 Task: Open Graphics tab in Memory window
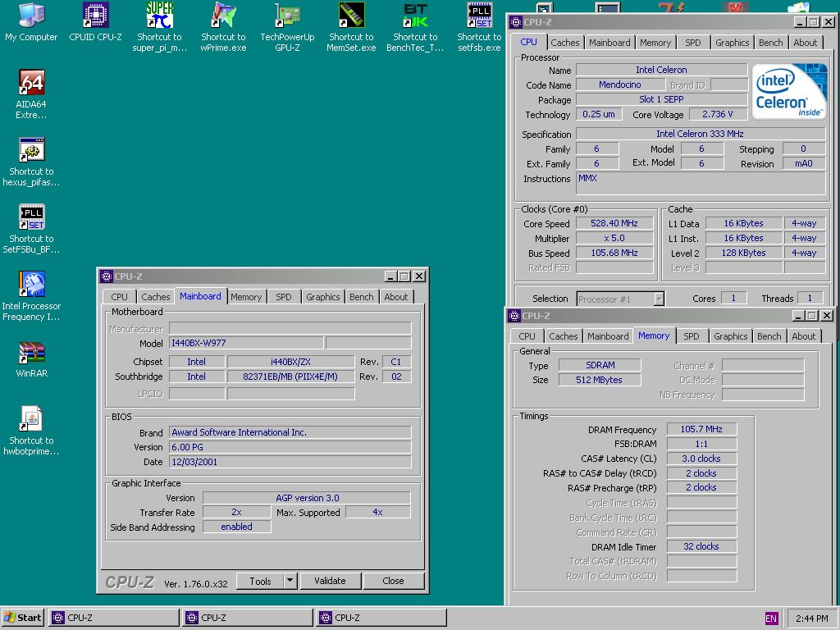coord(731,336)
